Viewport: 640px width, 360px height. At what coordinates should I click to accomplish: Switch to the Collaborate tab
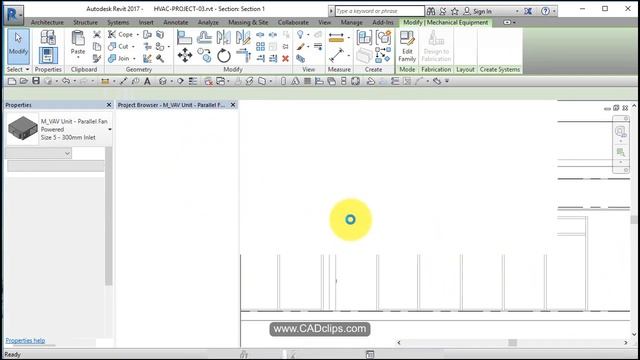[x=293, y=22]
